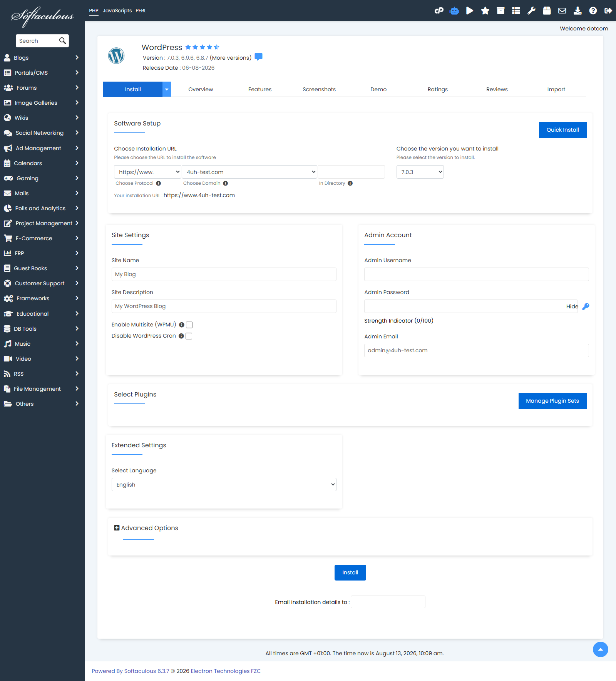Open the version dropdown showing 7.0.3

pyautogui.click(x=420, y=172)
